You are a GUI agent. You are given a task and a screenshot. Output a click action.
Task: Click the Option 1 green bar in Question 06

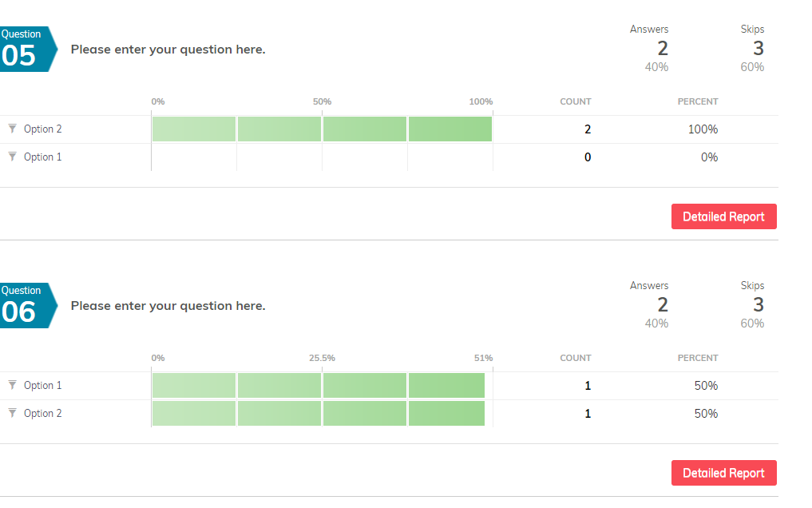(319, 386)
